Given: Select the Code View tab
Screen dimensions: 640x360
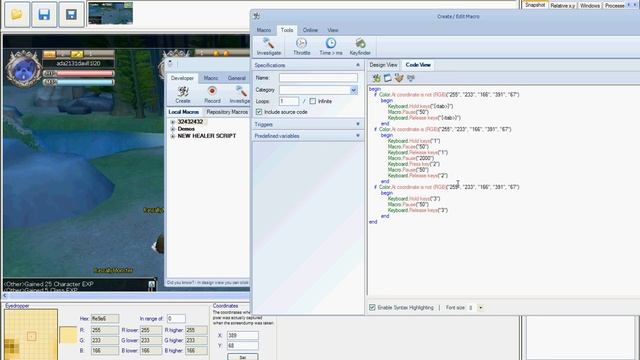Looking at the screenshot, I should tap(418, 65).
